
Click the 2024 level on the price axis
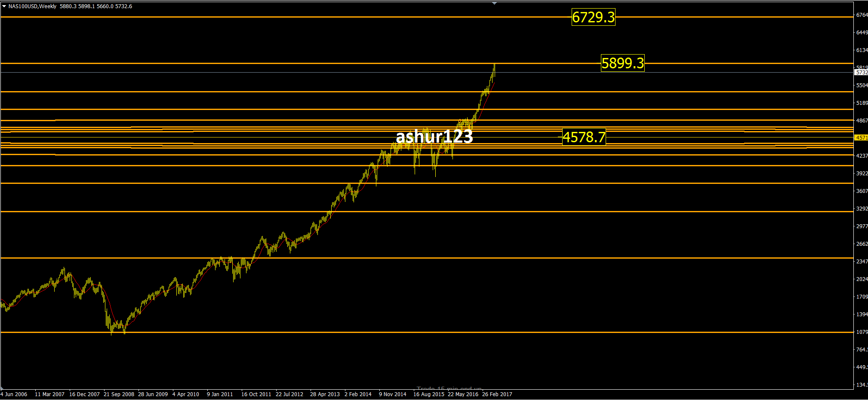coord(862,279)
